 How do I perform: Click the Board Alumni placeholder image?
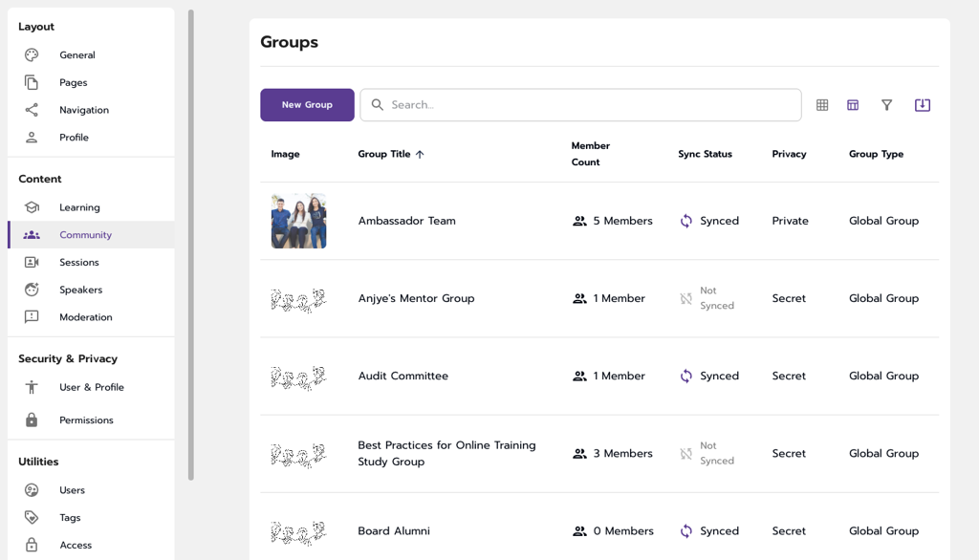298,532
